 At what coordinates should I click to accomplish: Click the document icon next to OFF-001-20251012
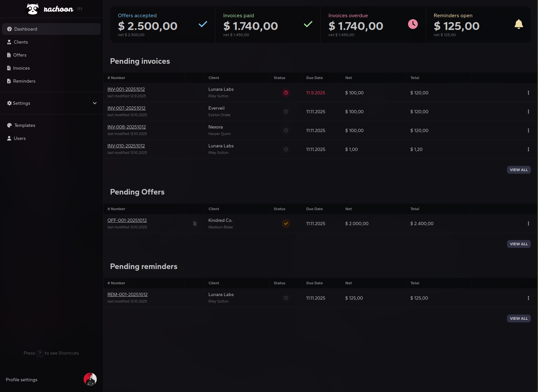pos(195,223)
